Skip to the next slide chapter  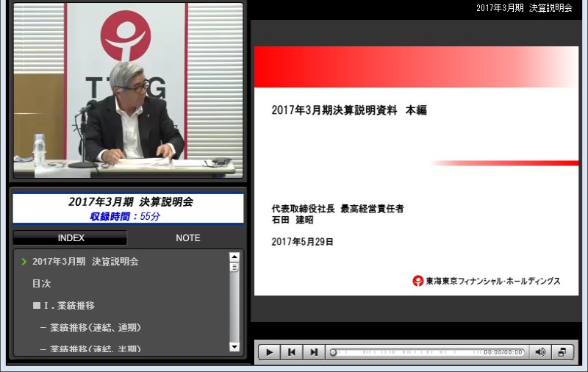tap(314, 352)
